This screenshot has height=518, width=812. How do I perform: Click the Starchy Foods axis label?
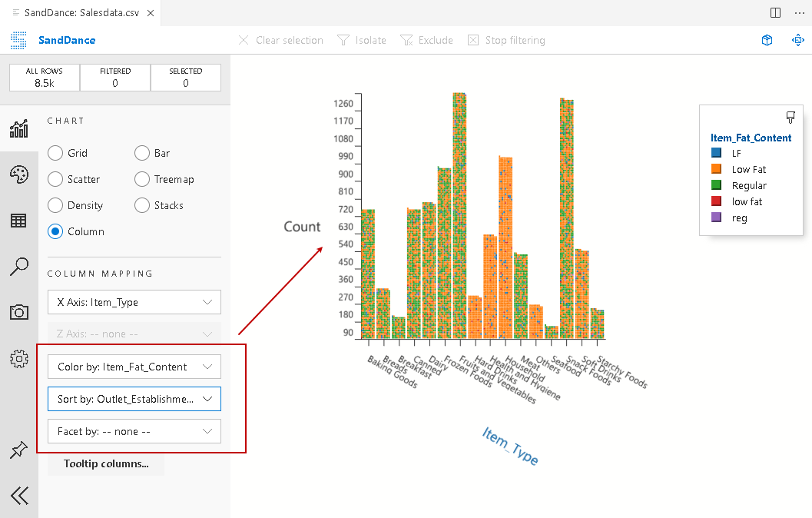pyautogui.click(x=622, y=372)
